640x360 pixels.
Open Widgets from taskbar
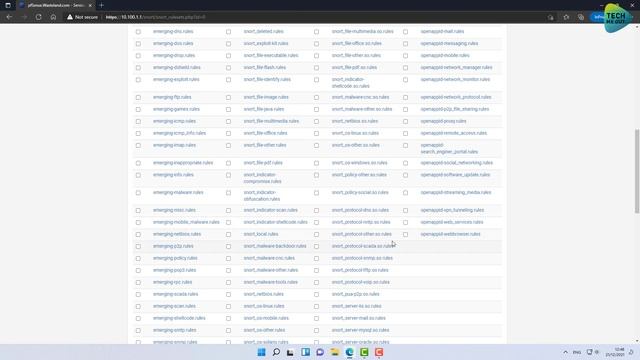click(305, 352)
